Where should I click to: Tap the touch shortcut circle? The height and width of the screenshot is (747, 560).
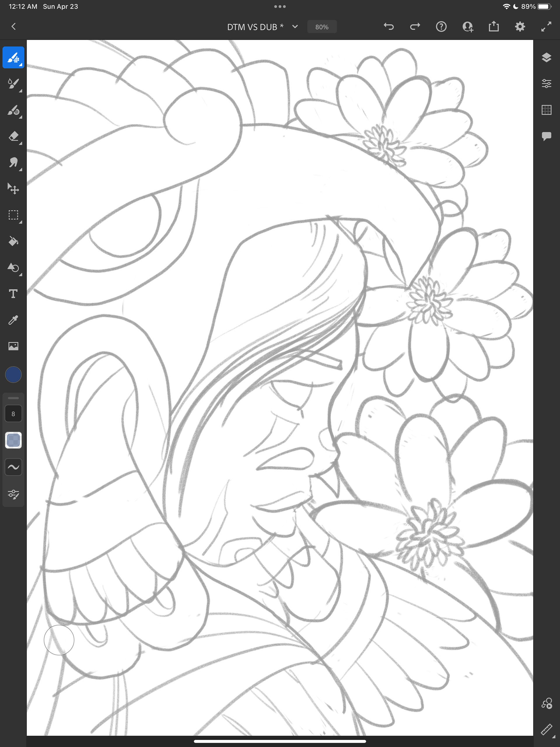(59, 640)
